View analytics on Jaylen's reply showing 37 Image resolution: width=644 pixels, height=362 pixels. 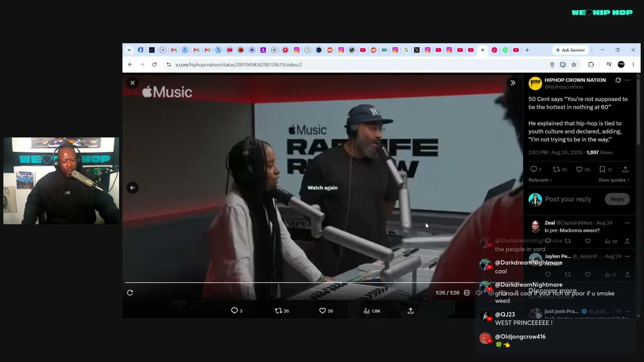pos(611,275)
